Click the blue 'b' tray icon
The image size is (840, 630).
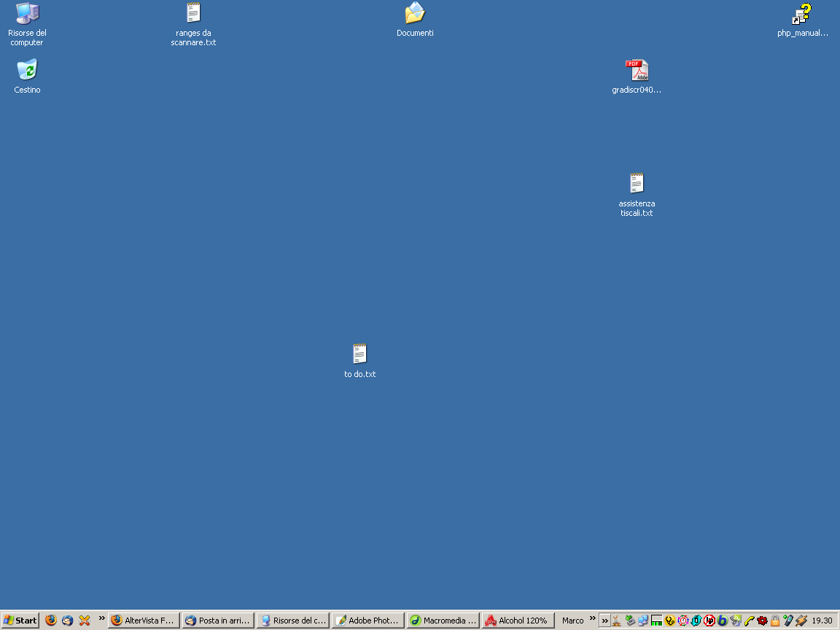(723, 621)
